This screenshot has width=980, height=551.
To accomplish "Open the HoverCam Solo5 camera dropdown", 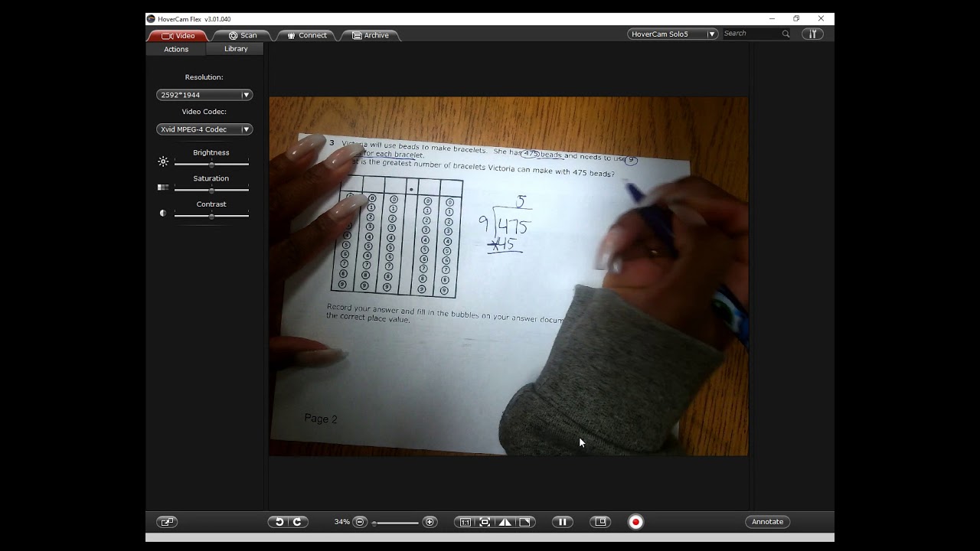I will 673,34.
